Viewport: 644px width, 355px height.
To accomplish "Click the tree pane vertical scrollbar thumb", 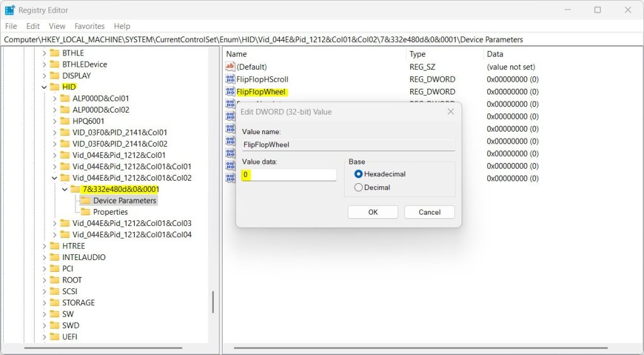I will [x=213, y=302].
